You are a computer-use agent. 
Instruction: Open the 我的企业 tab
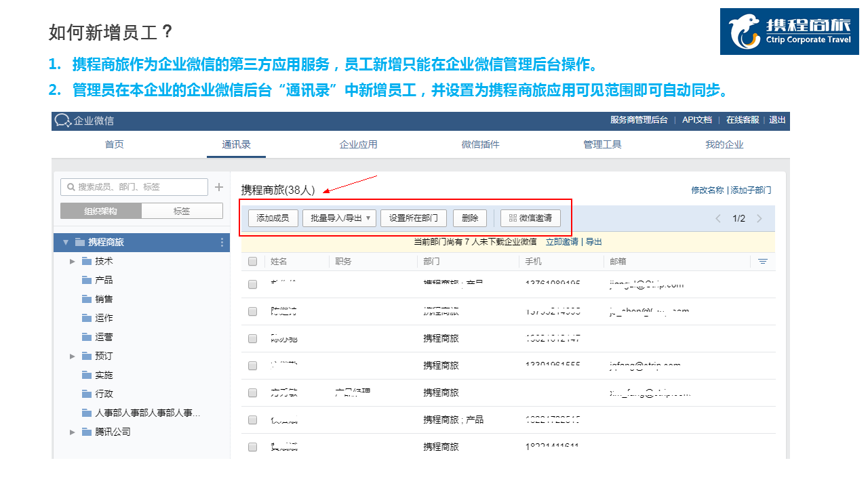point(724,144)
